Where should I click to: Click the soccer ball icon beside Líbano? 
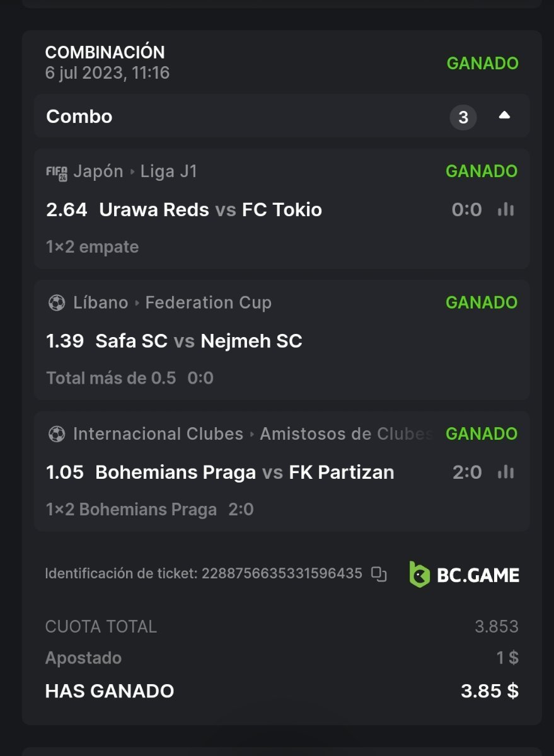coord(57,303)
